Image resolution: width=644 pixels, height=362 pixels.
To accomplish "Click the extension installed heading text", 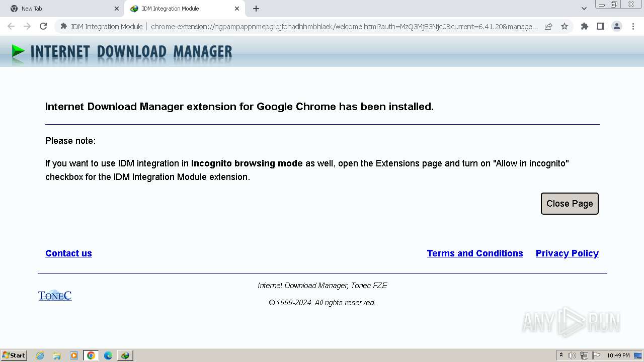I will [239, 107].
